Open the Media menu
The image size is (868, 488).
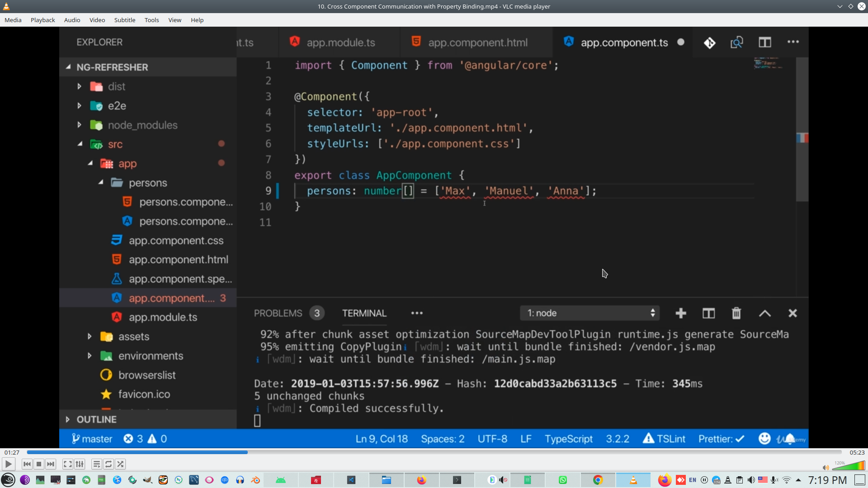[13, 20]
